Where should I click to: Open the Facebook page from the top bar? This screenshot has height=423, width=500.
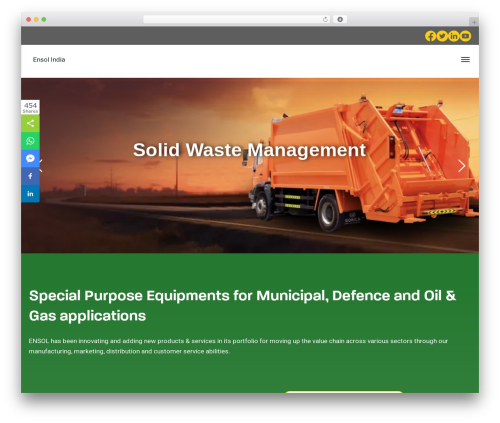430,36
